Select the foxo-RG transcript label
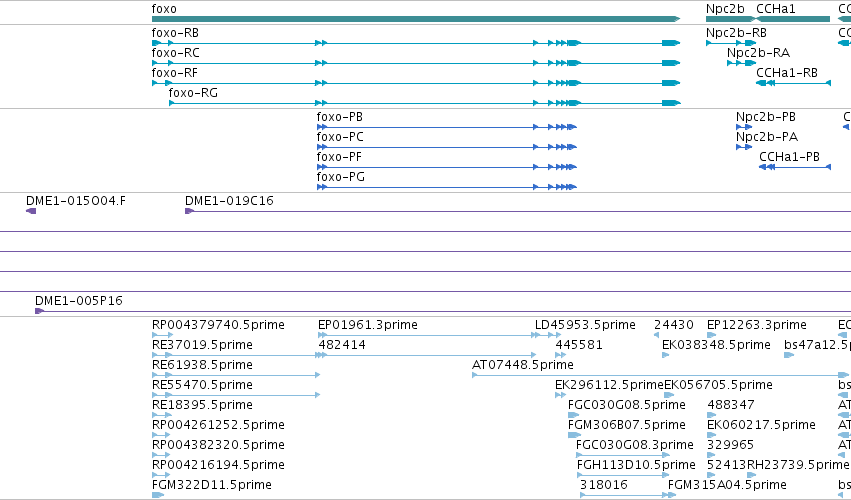The width and height of the screenshot is (851, 500). pos(193,93)
